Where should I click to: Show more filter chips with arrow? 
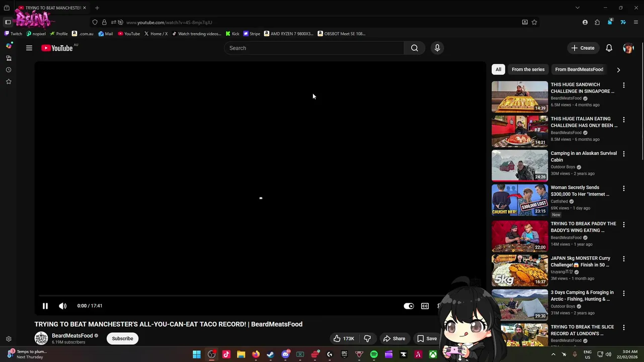(x=618, y=70)
